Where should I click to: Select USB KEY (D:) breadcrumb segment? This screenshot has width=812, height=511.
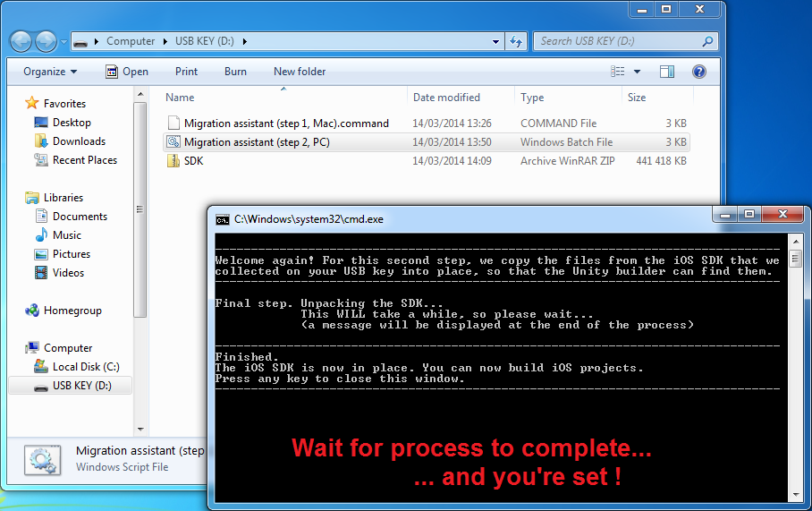click(x=205, y=41)
